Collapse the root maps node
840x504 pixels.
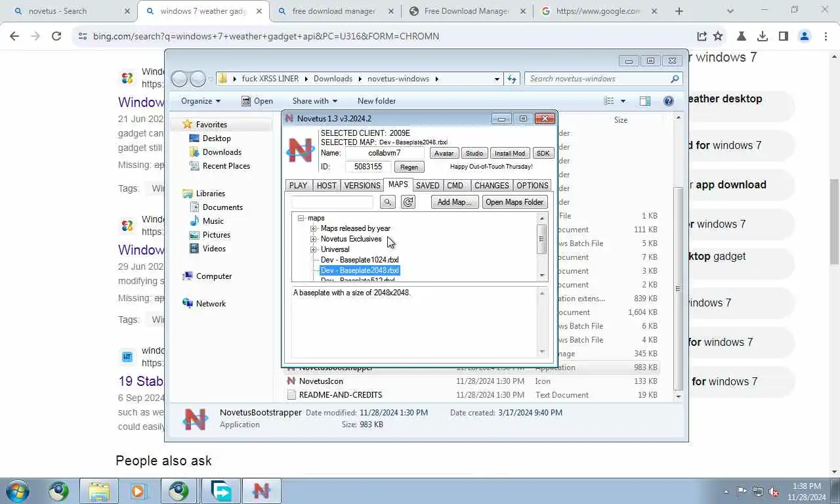(301, 218)
